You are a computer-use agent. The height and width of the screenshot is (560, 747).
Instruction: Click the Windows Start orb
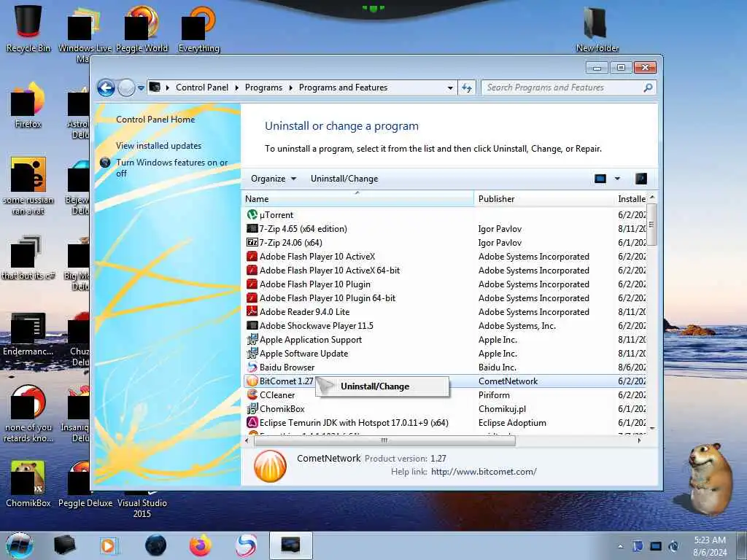20,545
